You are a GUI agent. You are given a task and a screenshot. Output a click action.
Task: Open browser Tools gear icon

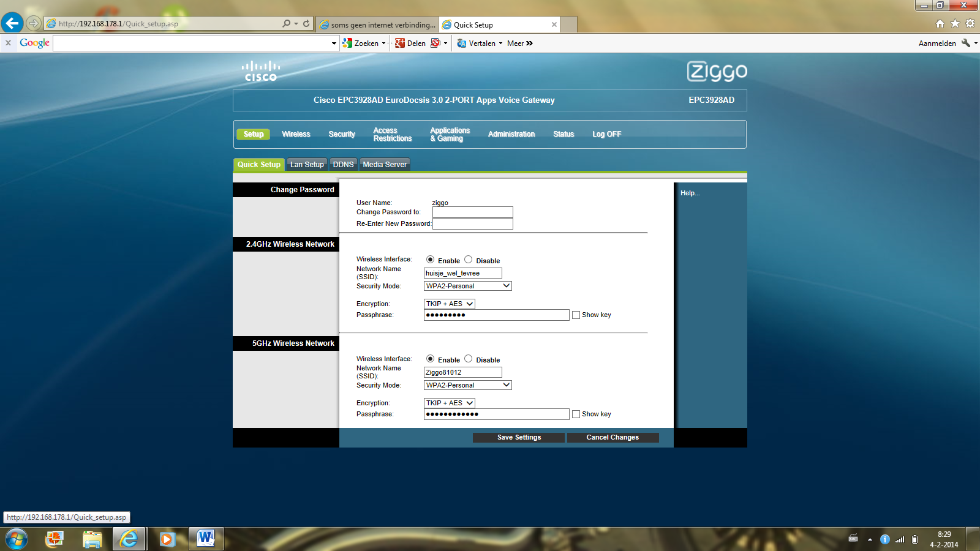[x=970, y=24]
